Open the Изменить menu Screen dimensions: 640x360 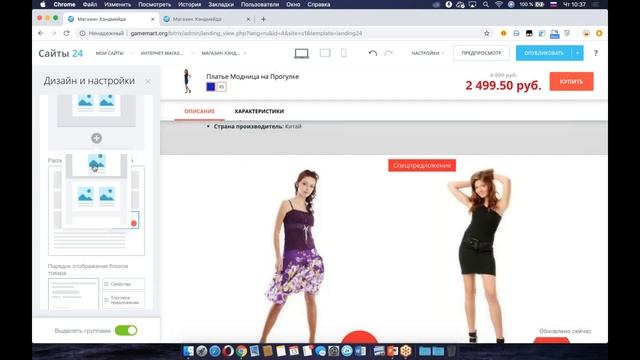pos(118,4)
